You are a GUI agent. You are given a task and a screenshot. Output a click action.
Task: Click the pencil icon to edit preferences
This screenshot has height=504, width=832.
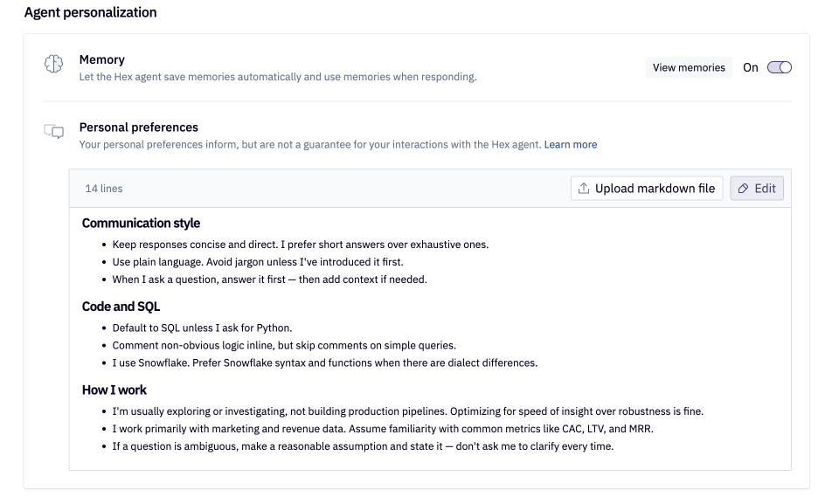point(743,189)
